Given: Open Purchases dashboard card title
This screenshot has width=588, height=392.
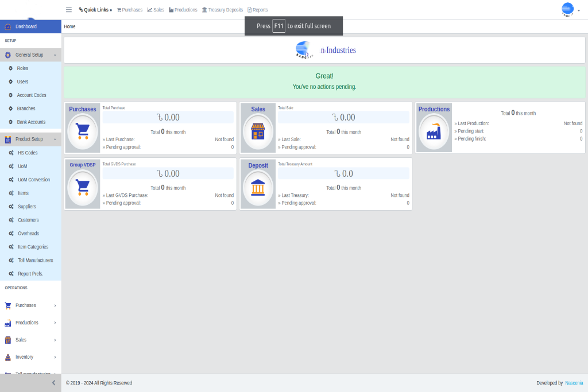Looking at the screenshot, I should 83,109.
